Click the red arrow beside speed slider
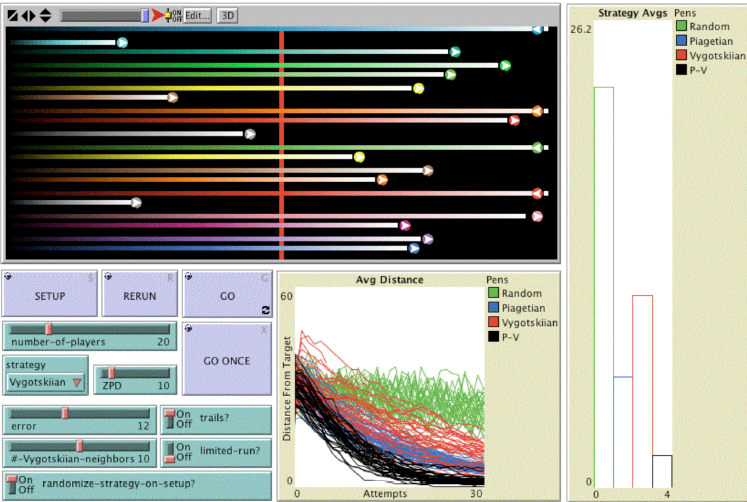The image size is (747, 502). (158, 15)
